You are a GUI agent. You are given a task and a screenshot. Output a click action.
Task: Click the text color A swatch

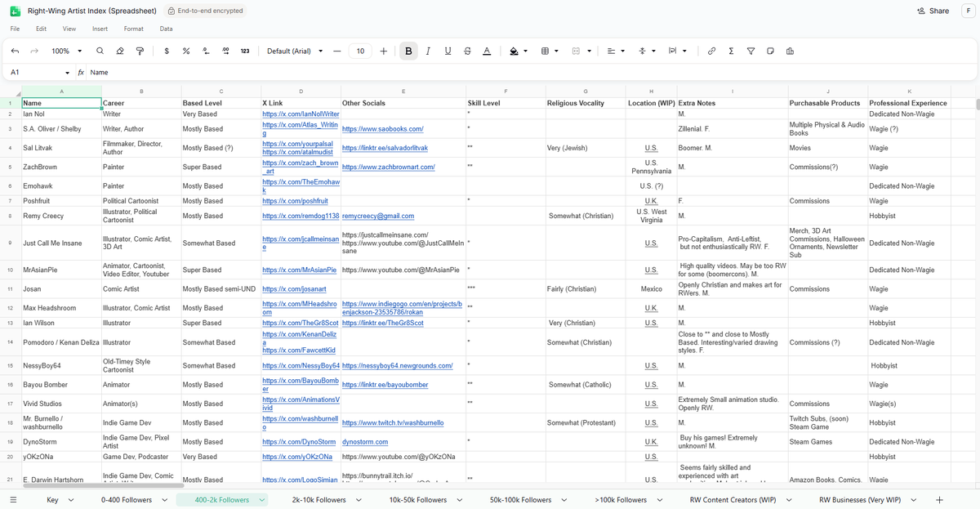(487, 51)
